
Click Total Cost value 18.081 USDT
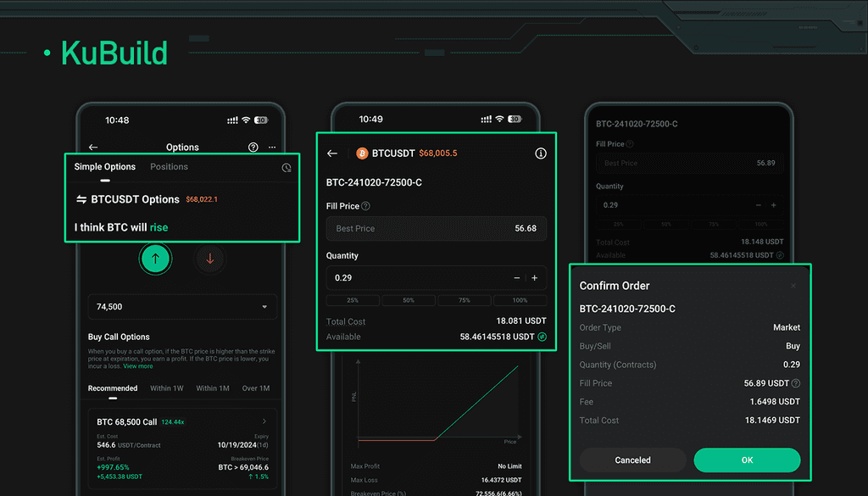click(521, 320)
